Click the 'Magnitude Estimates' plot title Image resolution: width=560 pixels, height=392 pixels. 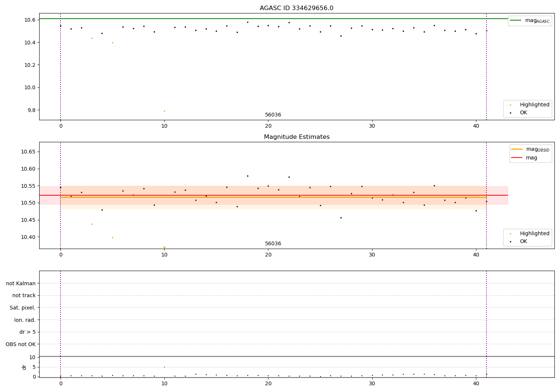point(296,137)
